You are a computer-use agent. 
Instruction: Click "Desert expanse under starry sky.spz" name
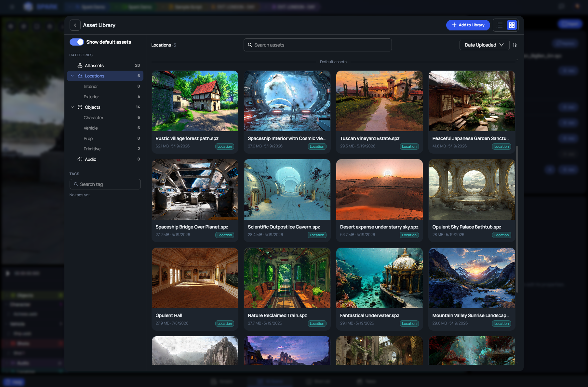click(x=379, y=227)
